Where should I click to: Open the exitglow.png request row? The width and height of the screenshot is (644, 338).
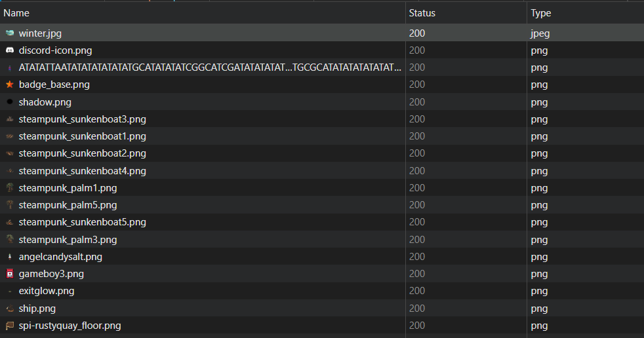47,291
